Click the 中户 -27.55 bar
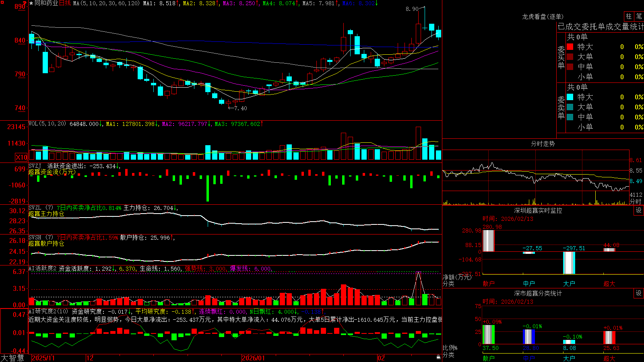The image size is (644, 362). coord(528,253)
